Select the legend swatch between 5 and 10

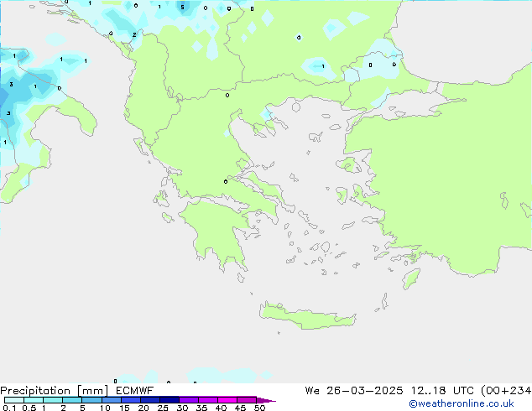(x=91, y=400)
